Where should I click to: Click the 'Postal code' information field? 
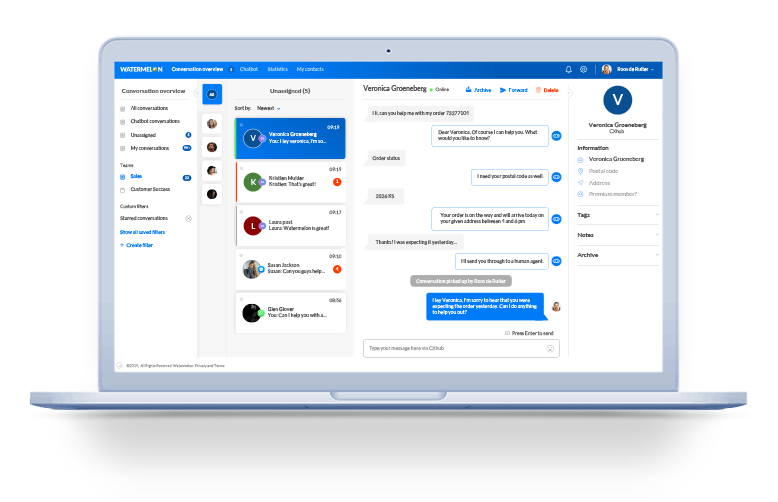(x=603, y=171)
